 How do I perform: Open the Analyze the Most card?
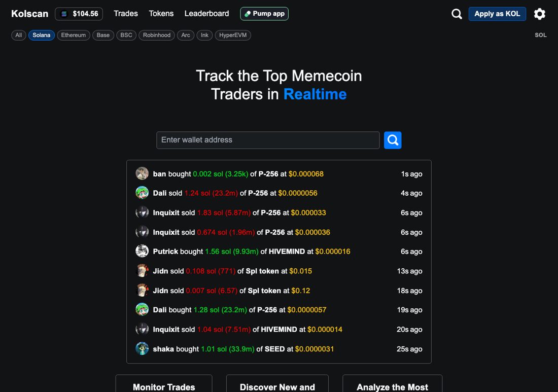pyautogui.click(x=392, y=383)
